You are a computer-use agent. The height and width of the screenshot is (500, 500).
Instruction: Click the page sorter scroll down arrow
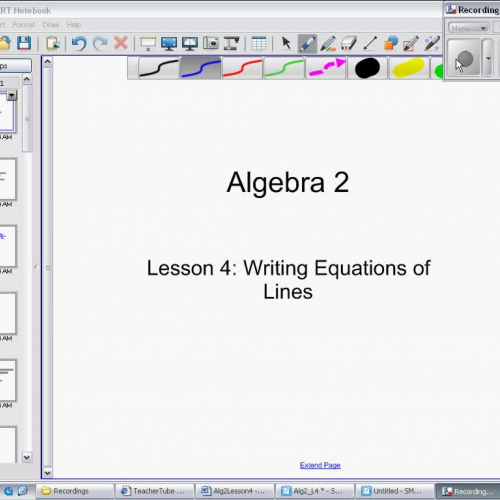tap(27, 457)
